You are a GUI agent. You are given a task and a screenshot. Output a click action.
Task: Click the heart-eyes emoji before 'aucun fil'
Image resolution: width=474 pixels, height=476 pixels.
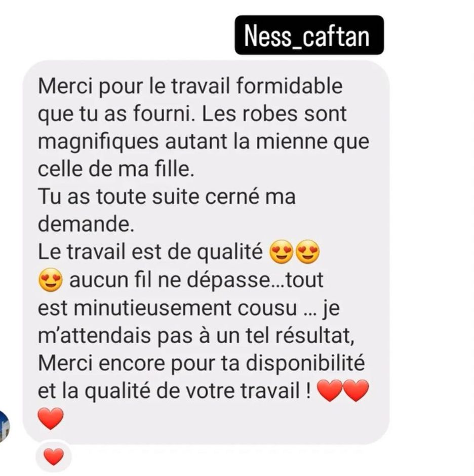pyautogui.click(x=51, y=280)
